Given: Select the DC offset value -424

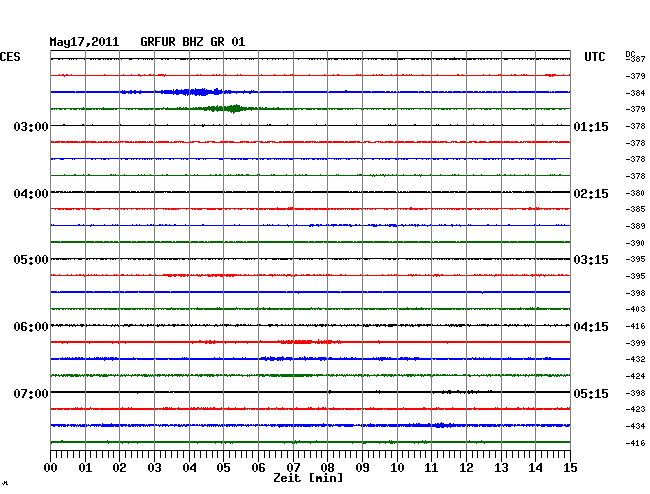Looking at the screenshot, I should pos(635,376).
